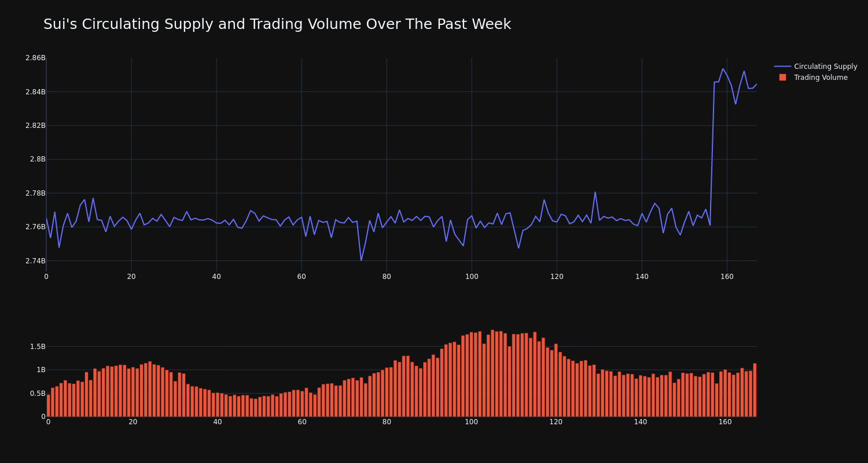Click the 2.8B y-axis label
The width and height of the screenshot is (868, 463).
pos(38,159)
